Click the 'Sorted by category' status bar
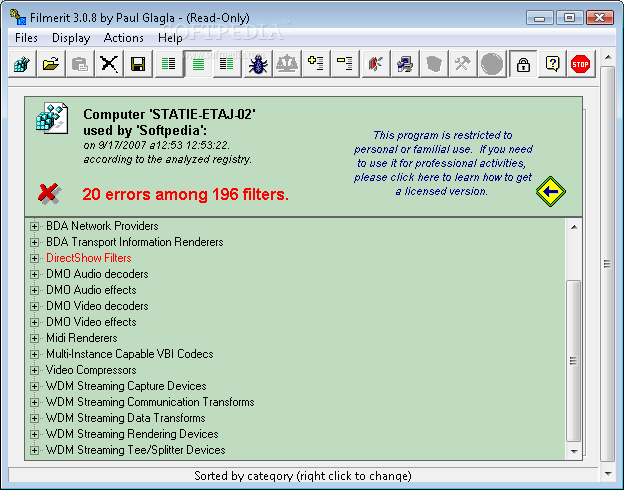The height and width of the screenshot is (490, 624). [x=303, y=476]
